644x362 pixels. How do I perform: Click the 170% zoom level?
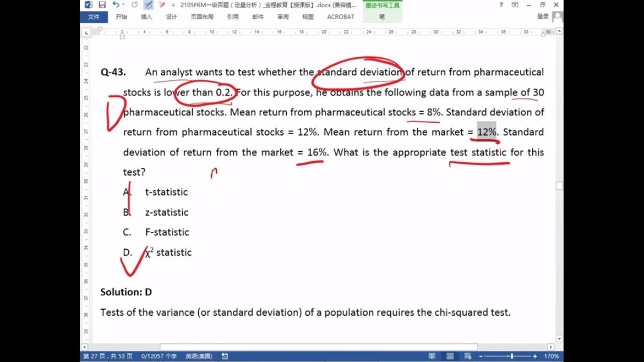tap(552, 356)
